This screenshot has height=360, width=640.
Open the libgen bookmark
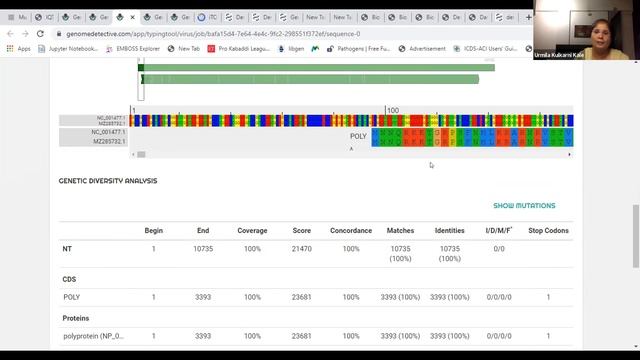291,49
